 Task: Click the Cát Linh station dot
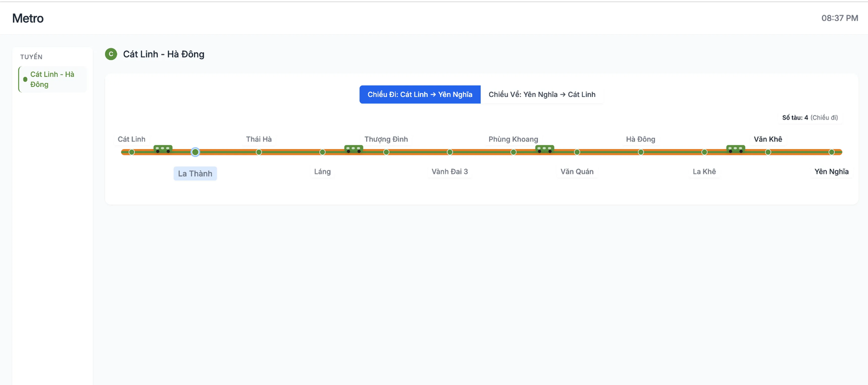click(132, 152)
